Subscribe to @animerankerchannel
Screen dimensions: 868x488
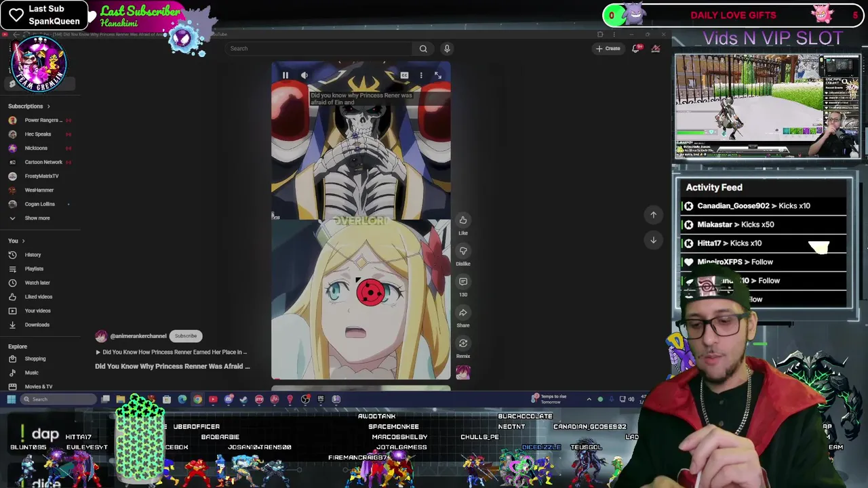tap(185, 336)
